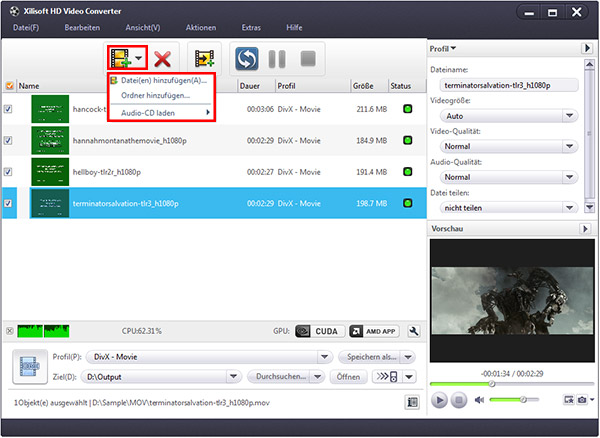
Task: Collapse the Vorschau panel arrow
Action: [585, 229]
